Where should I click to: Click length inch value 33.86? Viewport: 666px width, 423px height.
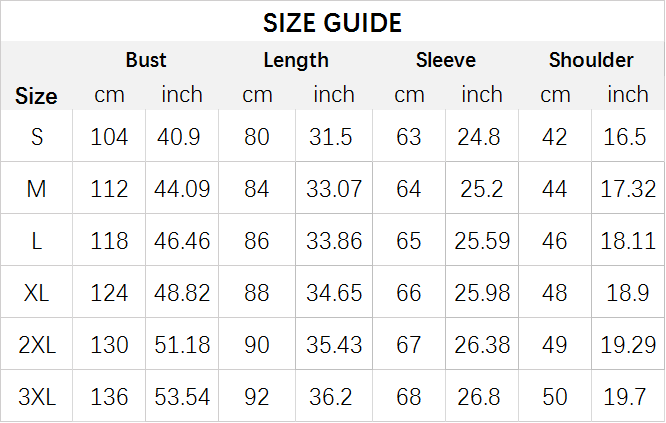(x=334, y=241)
